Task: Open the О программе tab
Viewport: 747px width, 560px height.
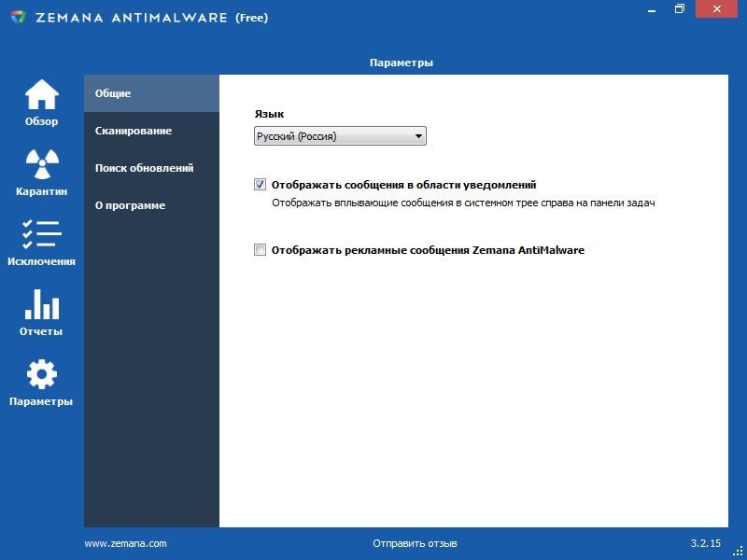Action: pos(151,205)
